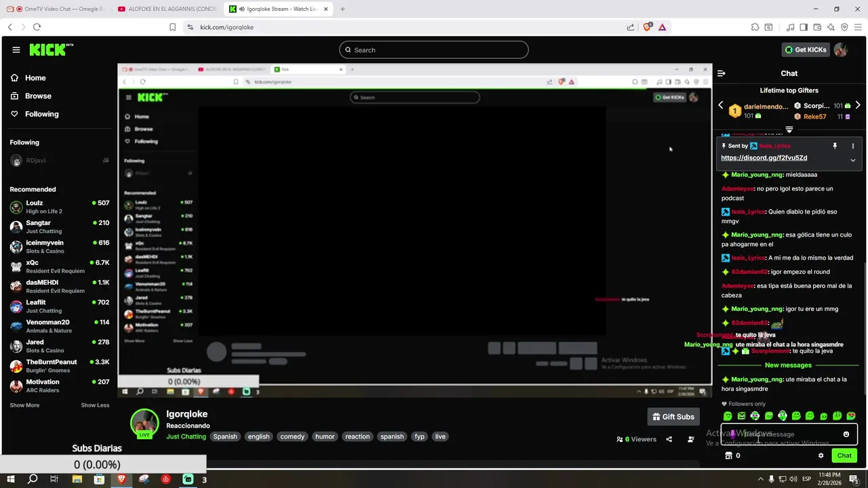Show hidden system tray icons
The height and width of the screenshot is (488, 868).
click(x=761, y=479)
